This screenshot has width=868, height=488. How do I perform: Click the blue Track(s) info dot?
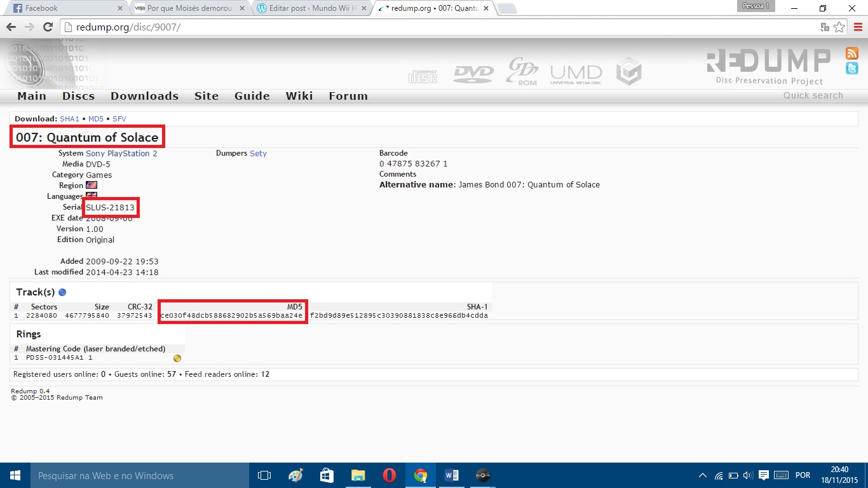click(62, 292)
